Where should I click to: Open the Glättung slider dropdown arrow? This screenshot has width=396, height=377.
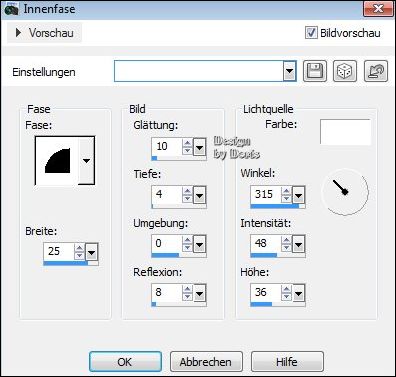(x=199, y=147)
